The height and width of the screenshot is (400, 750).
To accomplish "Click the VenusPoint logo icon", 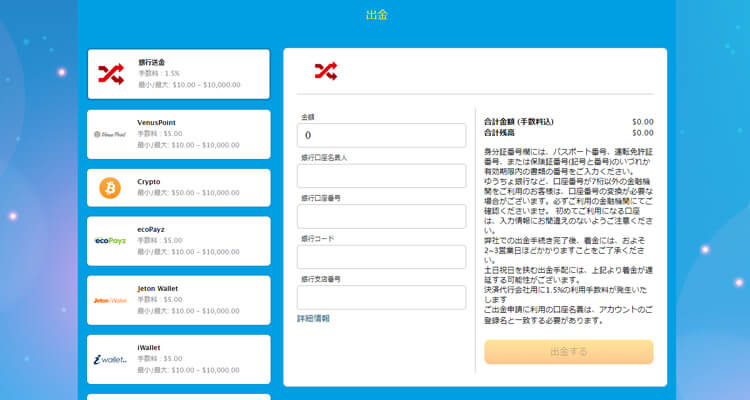I will (110, 134).
